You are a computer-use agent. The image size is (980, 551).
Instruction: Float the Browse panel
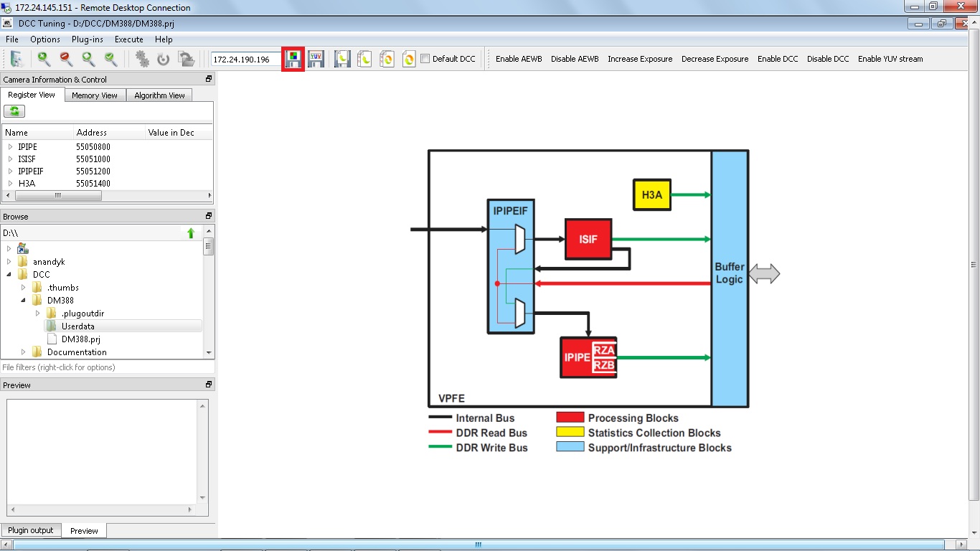[x=209, y=216]
